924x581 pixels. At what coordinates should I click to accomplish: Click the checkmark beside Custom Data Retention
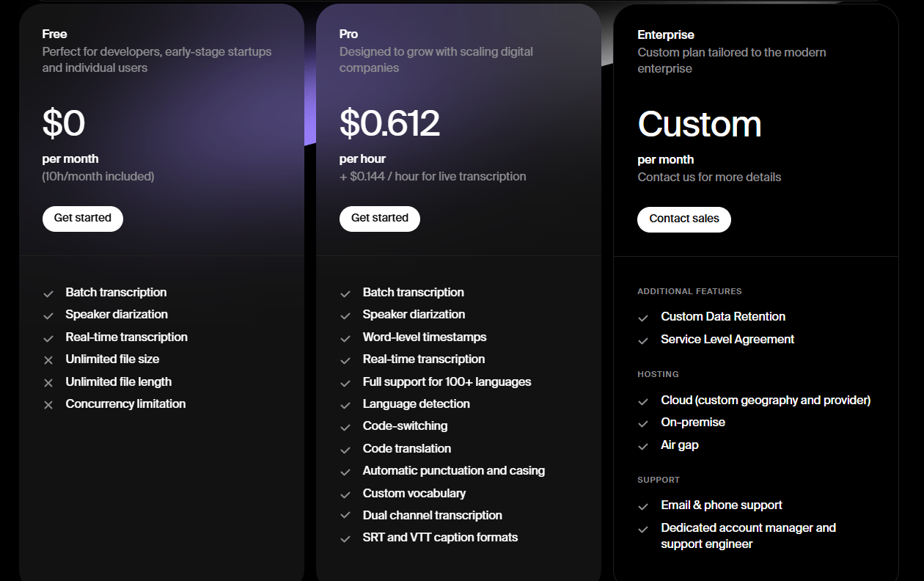(x=643, y=318)
